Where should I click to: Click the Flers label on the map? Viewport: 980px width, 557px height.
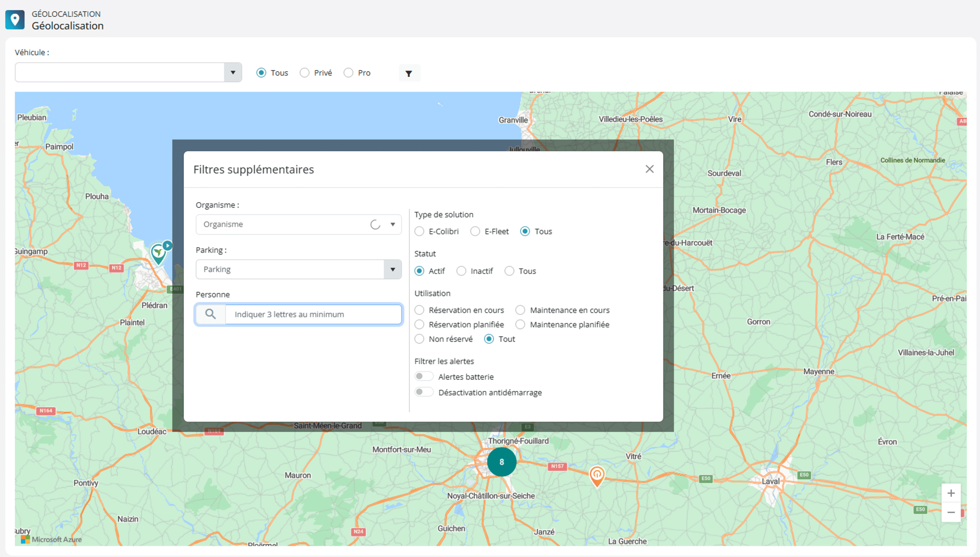point(834,162)
